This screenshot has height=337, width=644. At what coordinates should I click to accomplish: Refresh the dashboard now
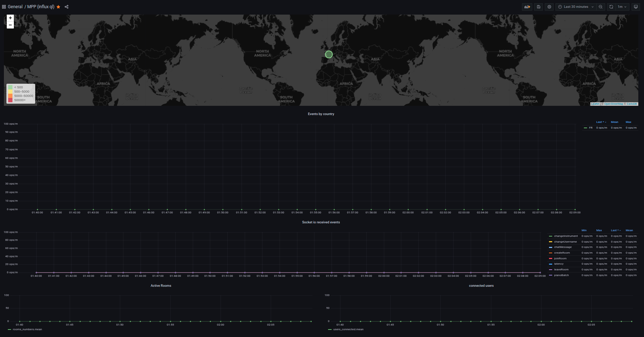(611, 7)
